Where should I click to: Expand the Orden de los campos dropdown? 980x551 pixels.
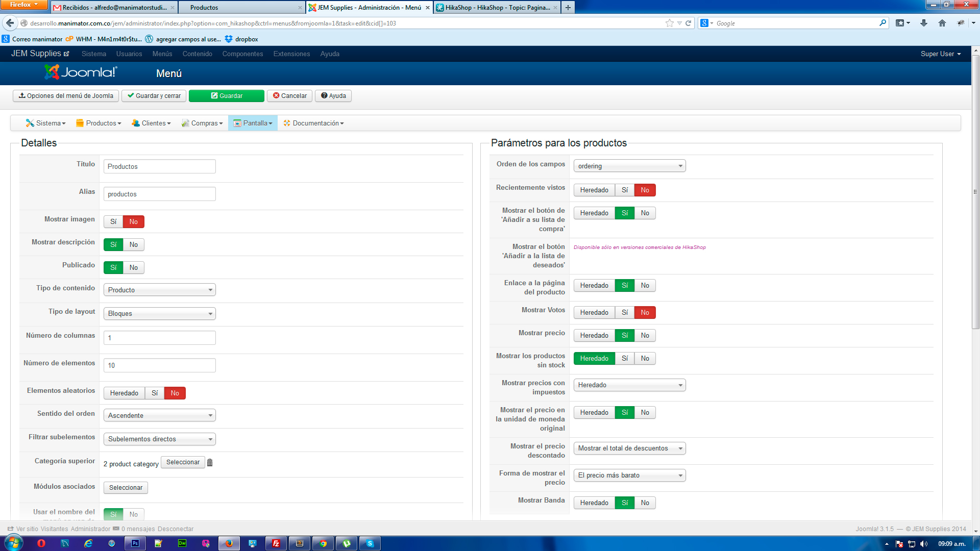pos(629,166)
